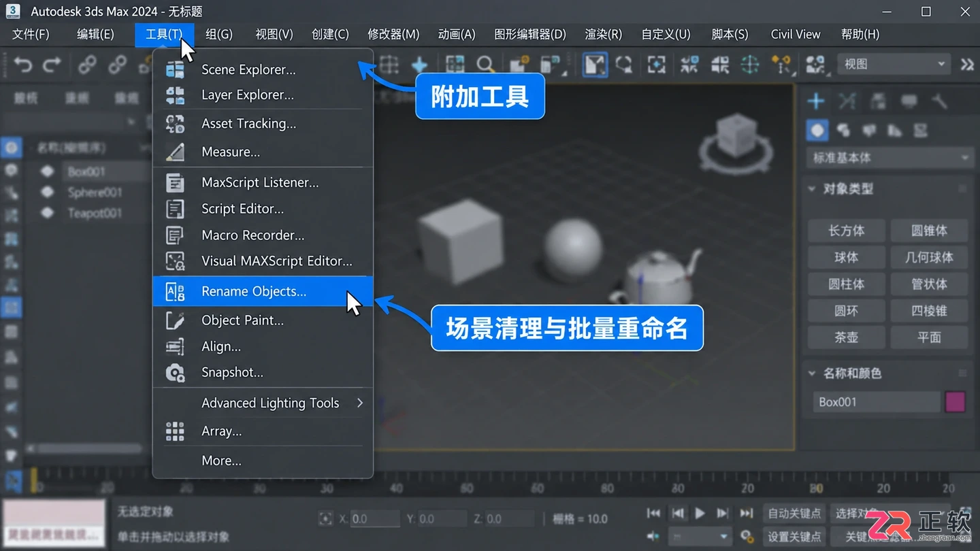
Task: Open MaxScript Listener
Action: [263, 182]
